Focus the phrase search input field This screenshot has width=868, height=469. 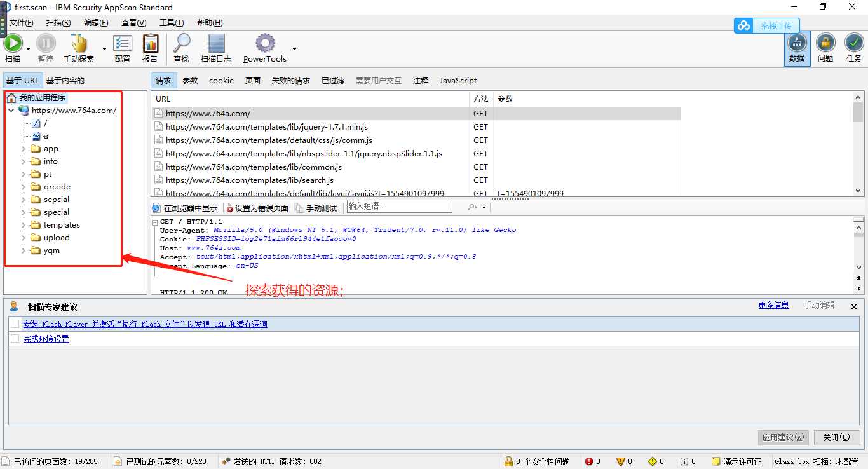(400, 207)
